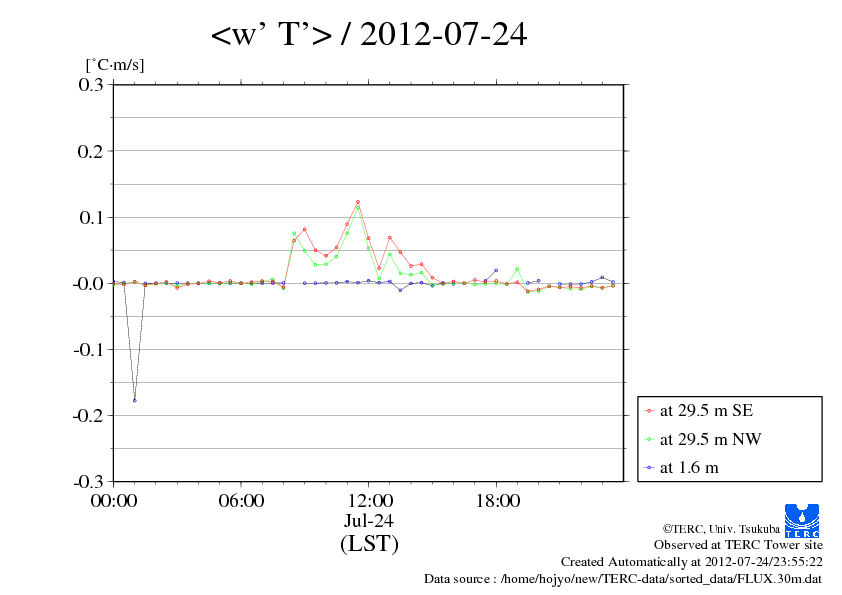Click the y-axis tick label 0.2

pyautogui.click(x=91, y=151)
